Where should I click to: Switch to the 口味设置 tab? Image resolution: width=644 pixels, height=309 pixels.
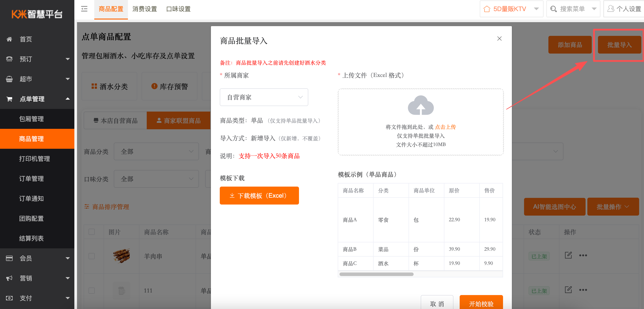(x=178, y=9)
